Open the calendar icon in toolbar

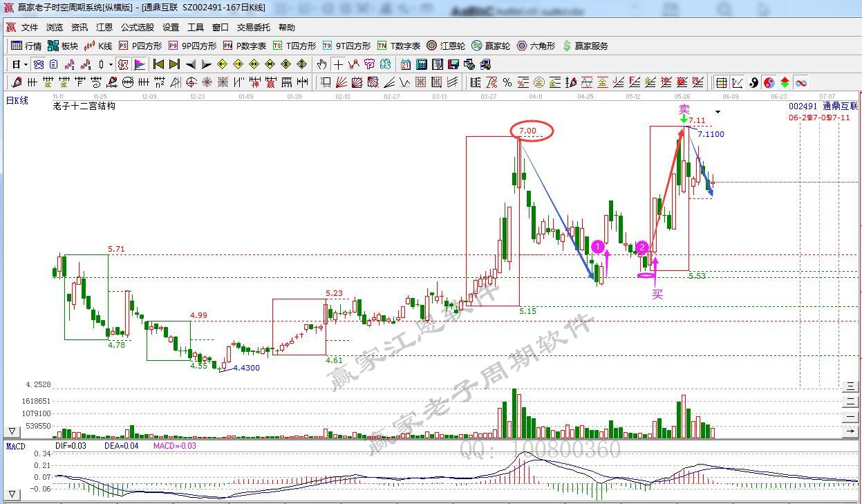click(405, 64)
